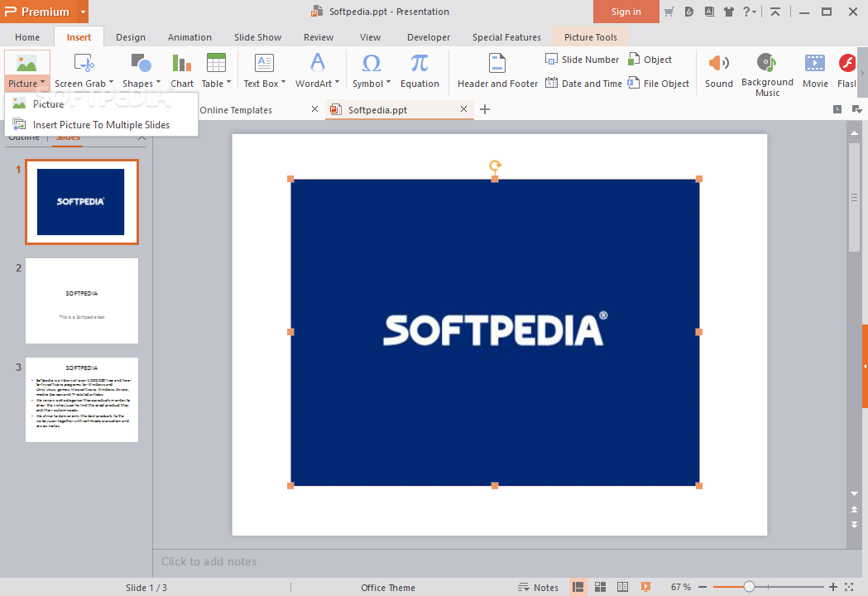Expand the Shapes dropdown arrow
Screen dimensions: 868x596
tap(158, 83)
